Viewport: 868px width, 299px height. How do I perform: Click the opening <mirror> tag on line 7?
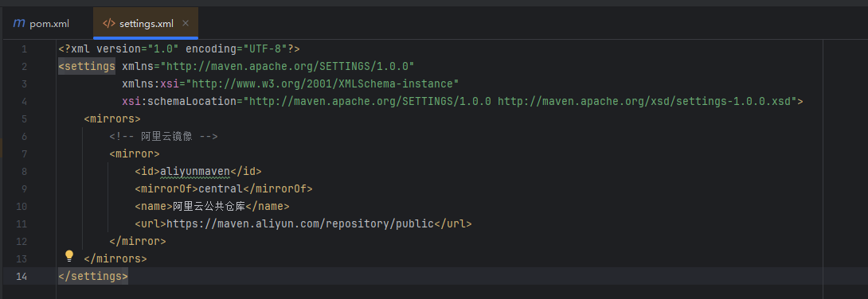click(x=135, y=153)
